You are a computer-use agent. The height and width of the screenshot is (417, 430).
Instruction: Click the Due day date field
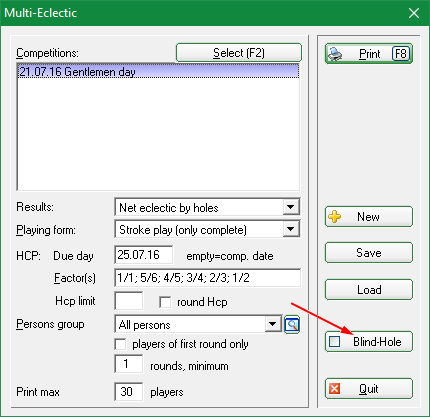[144, 255]
